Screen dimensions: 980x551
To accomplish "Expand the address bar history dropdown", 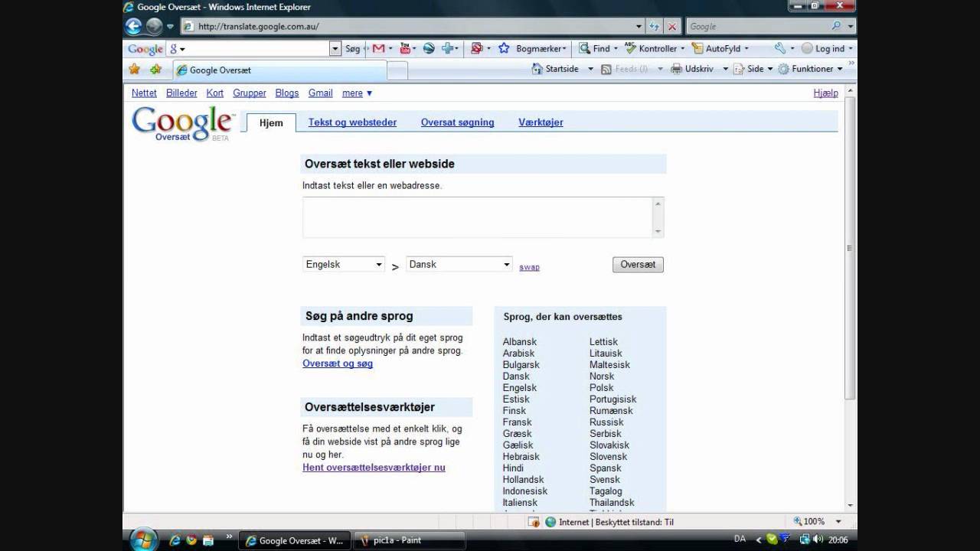I will click(x=639, y=26).
